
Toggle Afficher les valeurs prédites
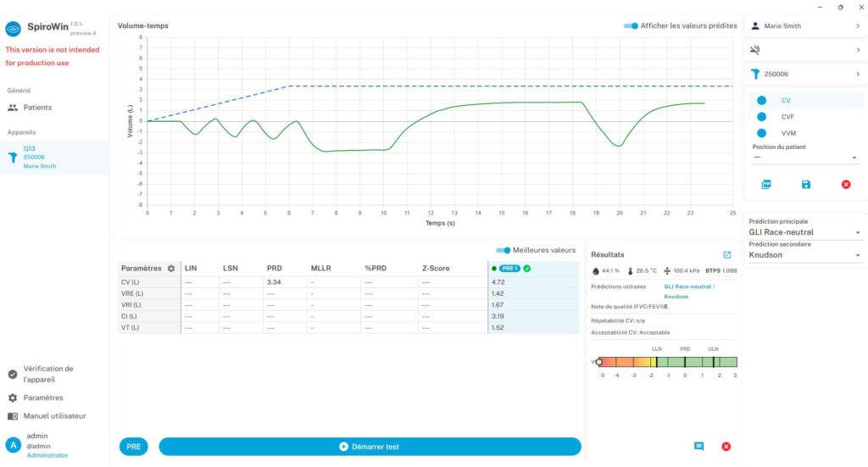click(x=631, y=26)
